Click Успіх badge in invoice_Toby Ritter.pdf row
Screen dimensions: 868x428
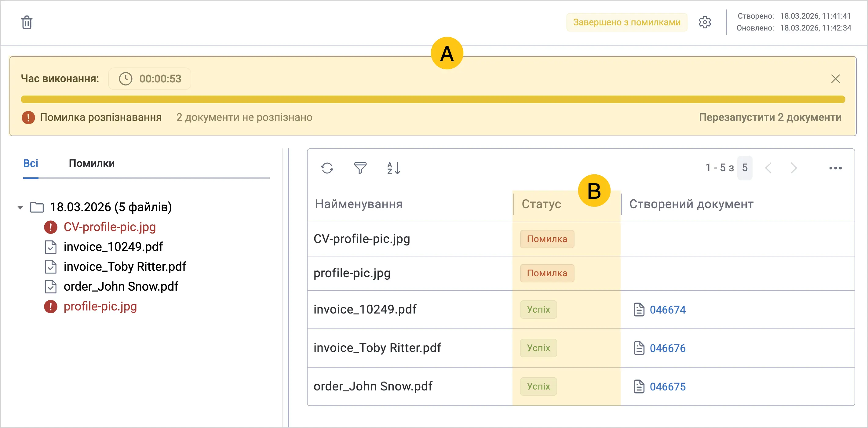coord(538,348)
